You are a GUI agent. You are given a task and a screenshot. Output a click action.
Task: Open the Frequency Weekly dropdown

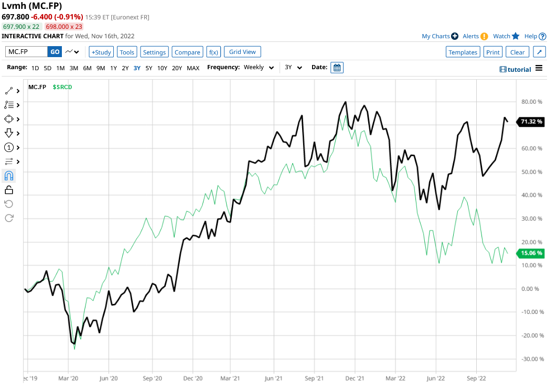pos(259,68)
